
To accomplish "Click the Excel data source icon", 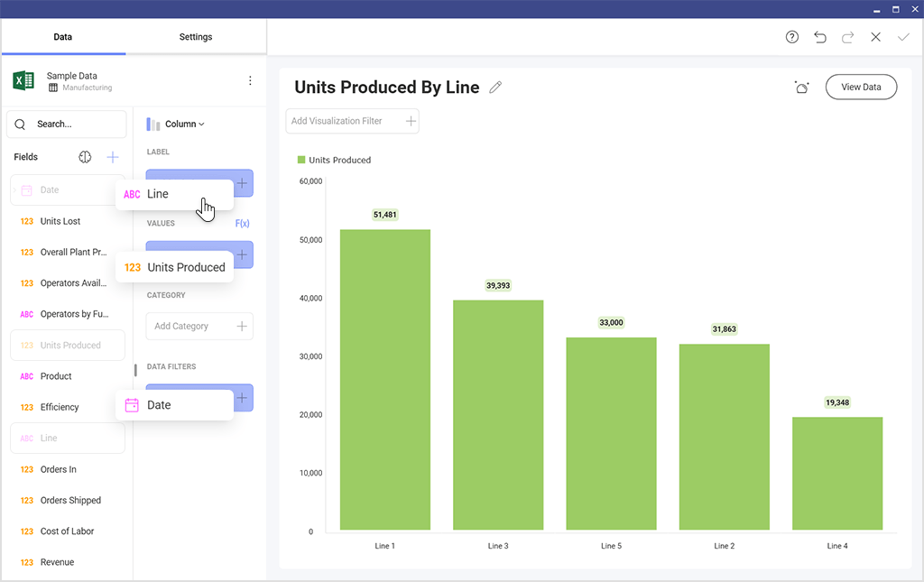I will click(x=23, y=80).
